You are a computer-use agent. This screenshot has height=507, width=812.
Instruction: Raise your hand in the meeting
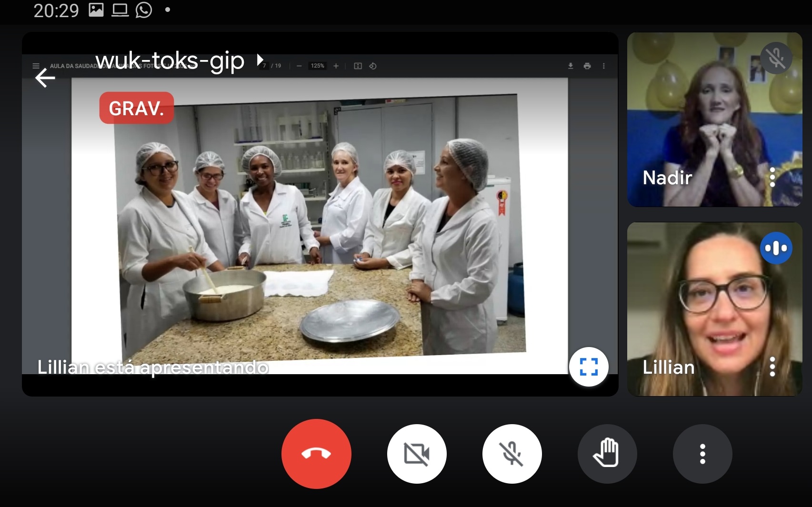(x=607, y=454)
